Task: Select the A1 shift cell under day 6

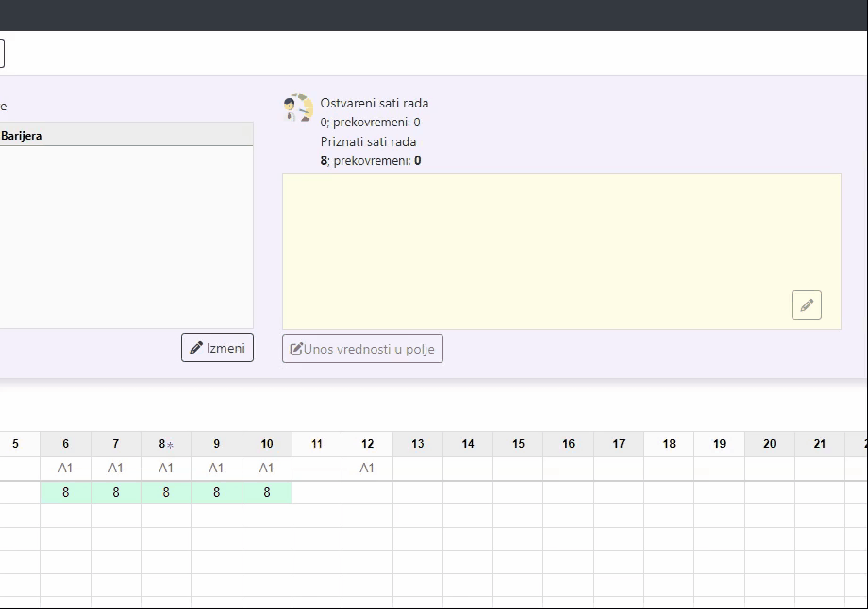Action: 65,468
